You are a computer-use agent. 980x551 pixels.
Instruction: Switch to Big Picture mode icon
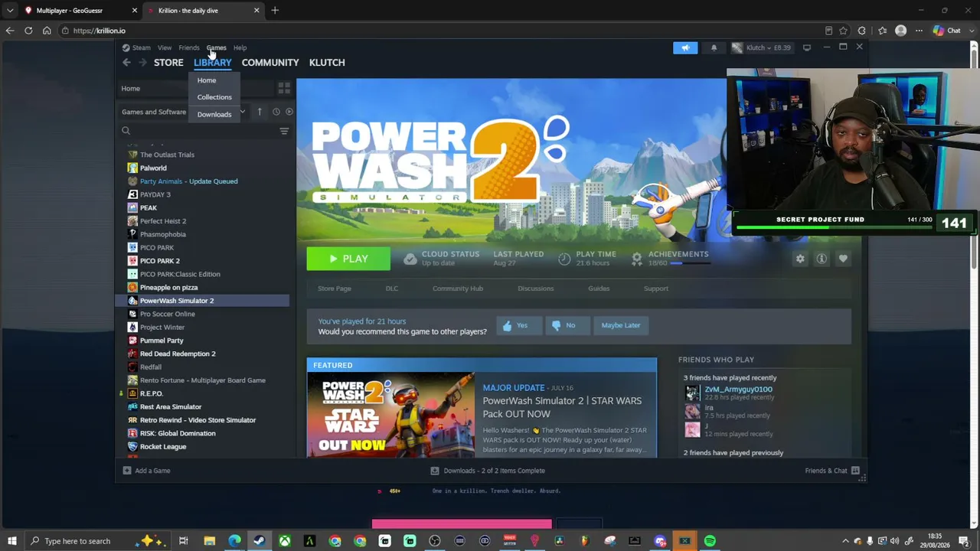click(x=807, y=47)
